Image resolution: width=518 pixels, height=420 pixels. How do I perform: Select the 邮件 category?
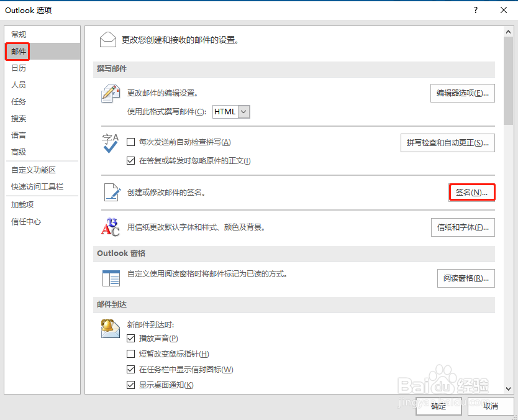point(42,51)
